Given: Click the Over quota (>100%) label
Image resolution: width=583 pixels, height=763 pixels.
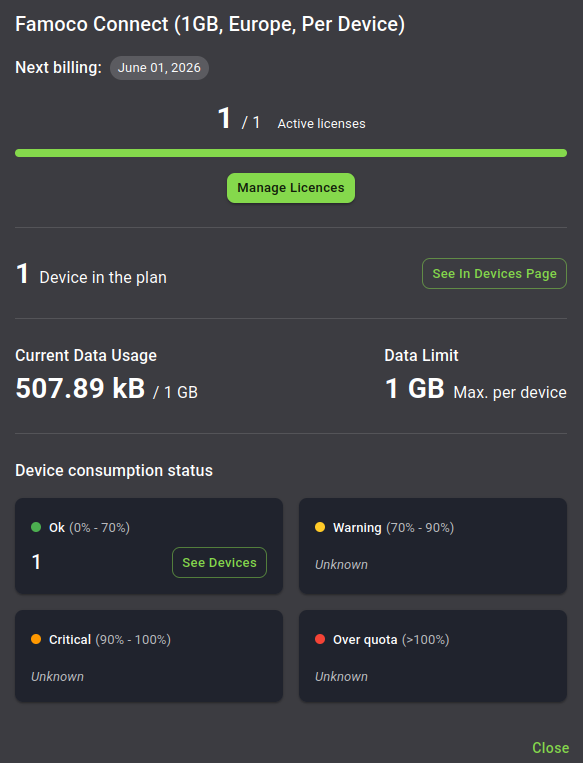Looking at the screenshot, I should pos(391,639).
